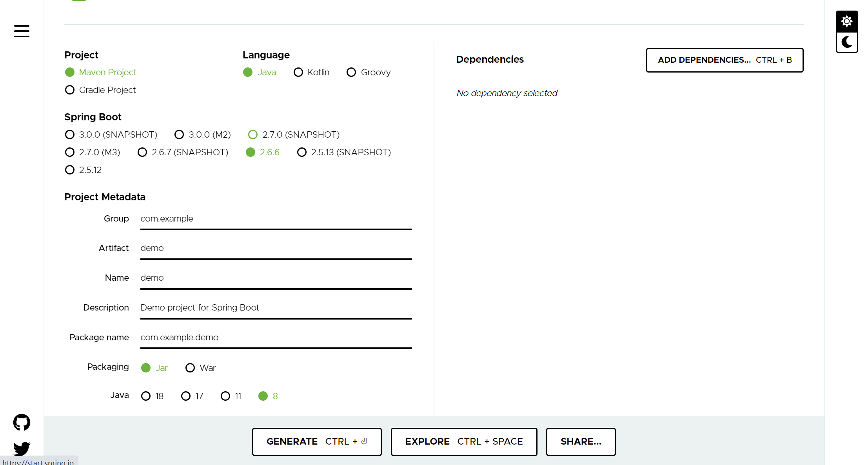
Task: Switch to light theme sun icon
Action: [x=847, y=21]
